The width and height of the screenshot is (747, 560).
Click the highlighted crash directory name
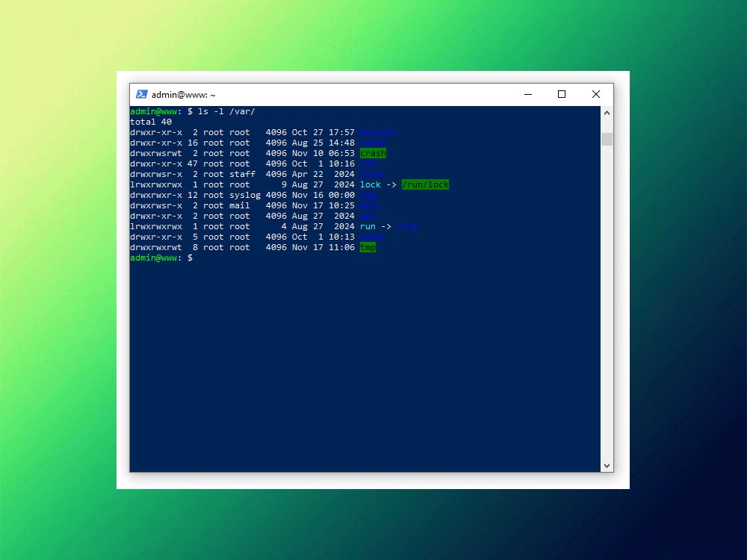coord(373,153)
